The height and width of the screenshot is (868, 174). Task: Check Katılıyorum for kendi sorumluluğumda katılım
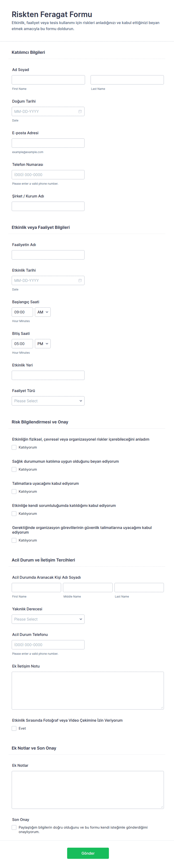(x=14, y=513)
